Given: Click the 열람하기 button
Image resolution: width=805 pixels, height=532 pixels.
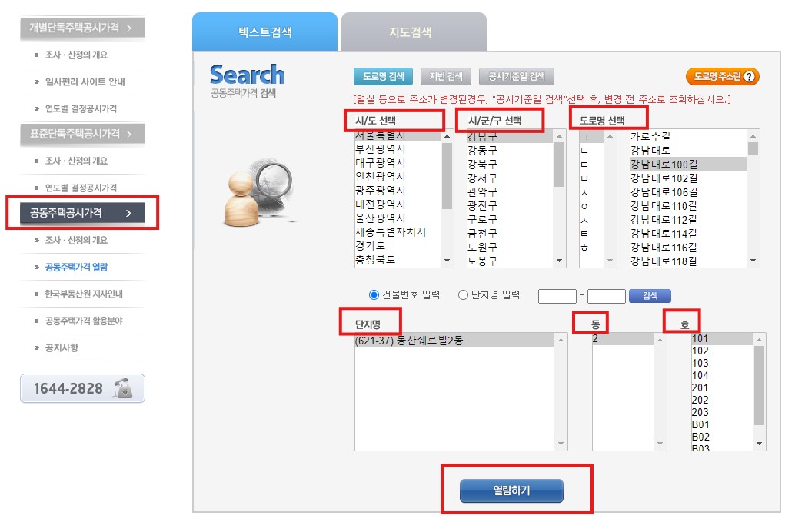Looking at the screenshot, I should [511, 490].
